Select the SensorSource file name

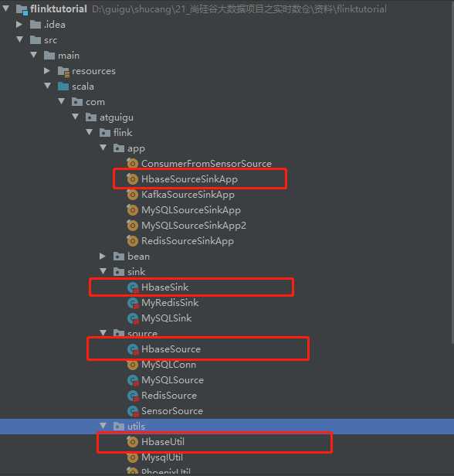[x=172, y=411]
